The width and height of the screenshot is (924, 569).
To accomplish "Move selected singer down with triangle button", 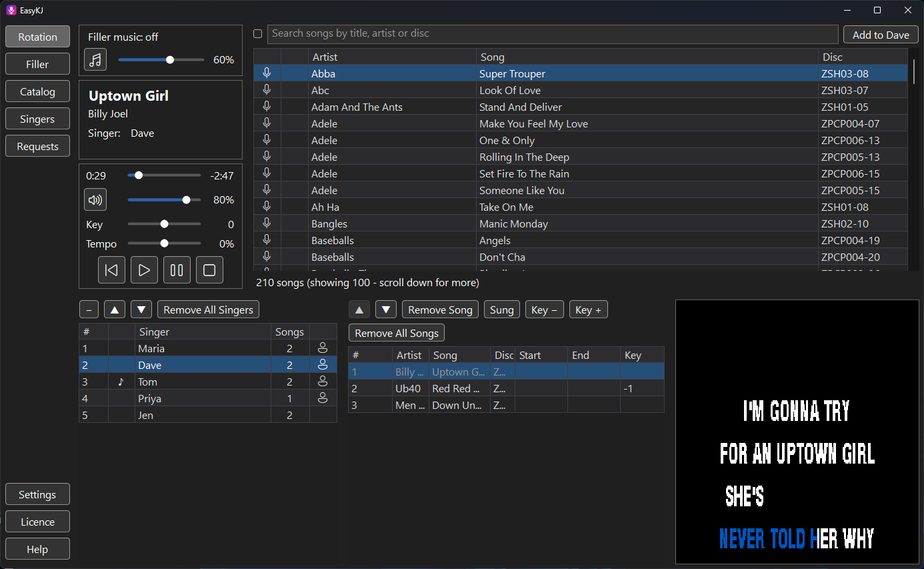I will tap(141, 310).
